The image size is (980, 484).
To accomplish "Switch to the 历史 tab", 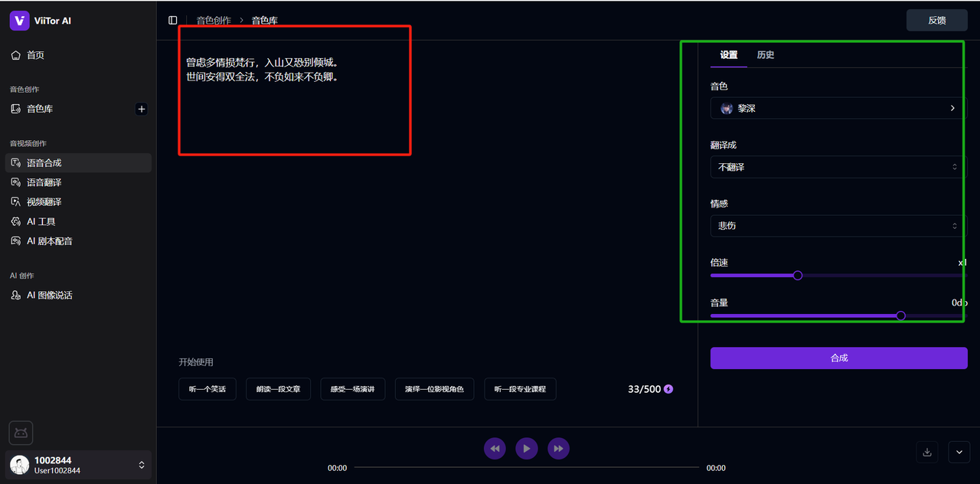I will [766, 55].
